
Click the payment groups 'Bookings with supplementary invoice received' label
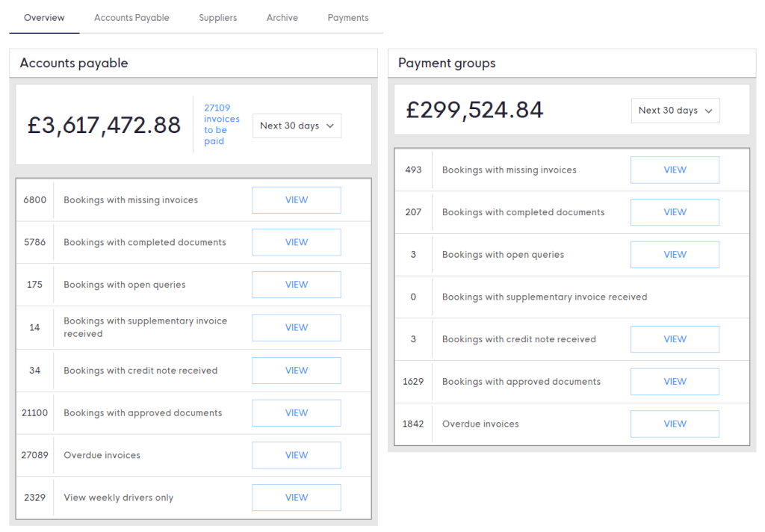pos(545,297)
